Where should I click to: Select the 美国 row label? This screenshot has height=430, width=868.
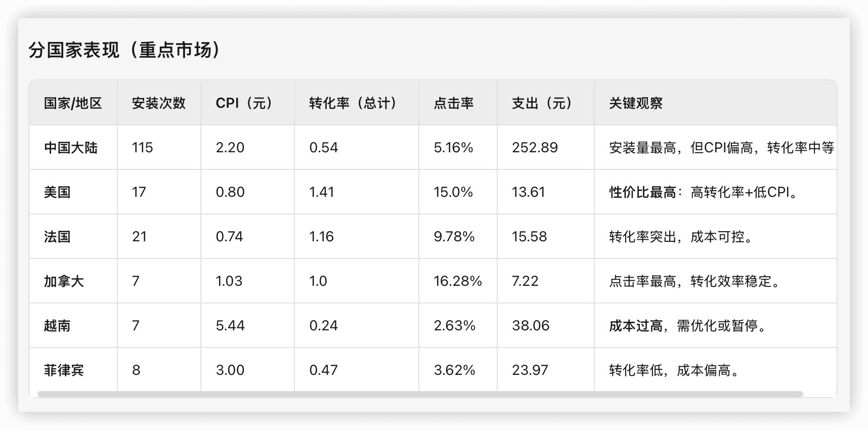point(57,192)
